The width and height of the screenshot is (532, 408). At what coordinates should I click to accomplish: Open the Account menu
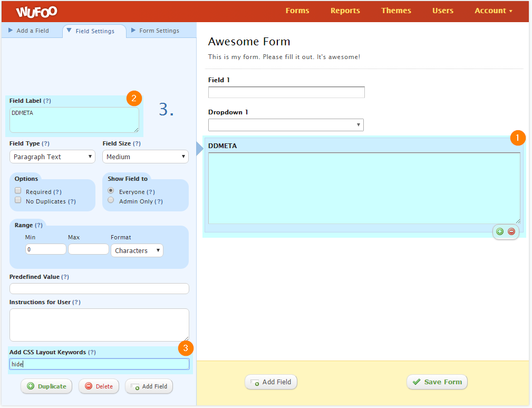494,11
